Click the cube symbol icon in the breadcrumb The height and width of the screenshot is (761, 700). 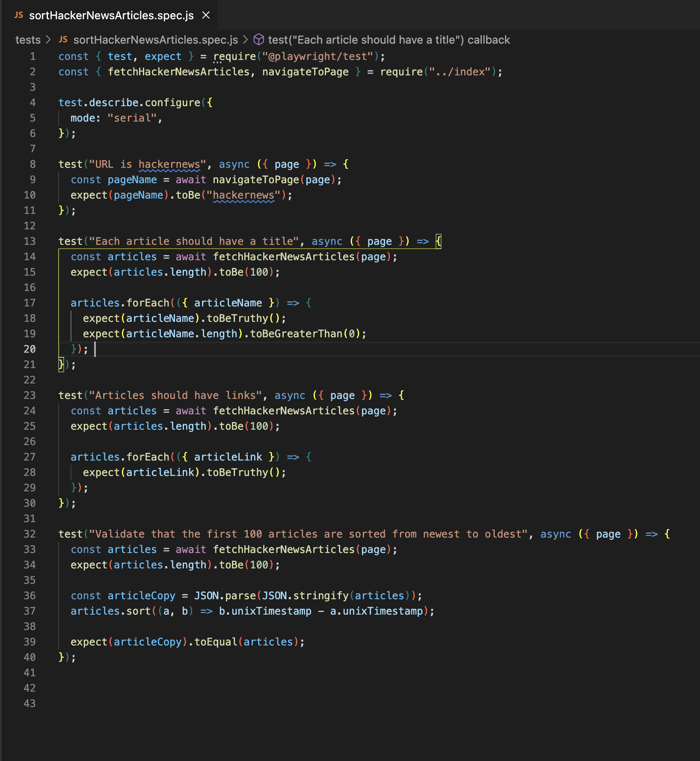click(259, 40)
